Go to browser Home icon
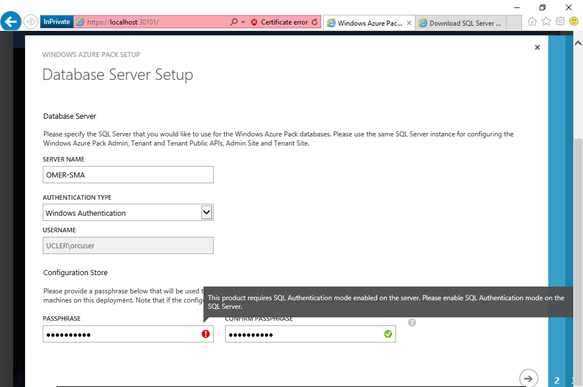Screen dimensions: 583x387 click(532, 22)
